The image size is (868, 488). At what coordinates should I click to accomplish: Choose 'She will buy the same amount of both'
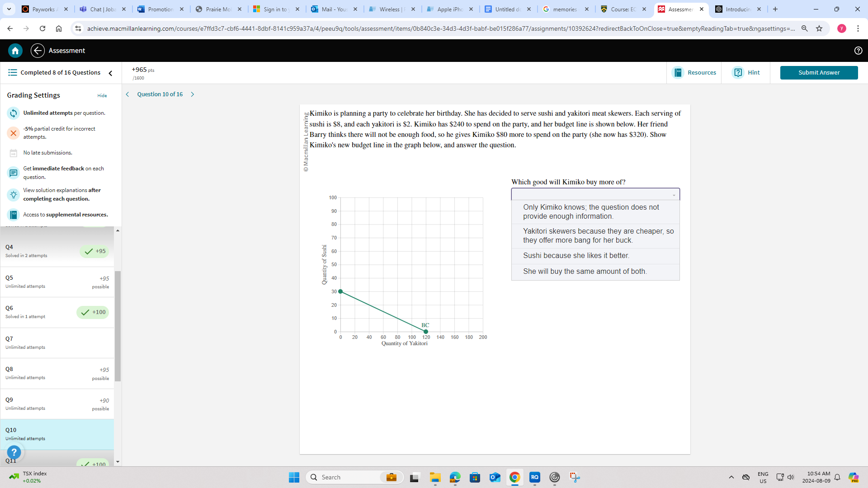coord(585,272)
